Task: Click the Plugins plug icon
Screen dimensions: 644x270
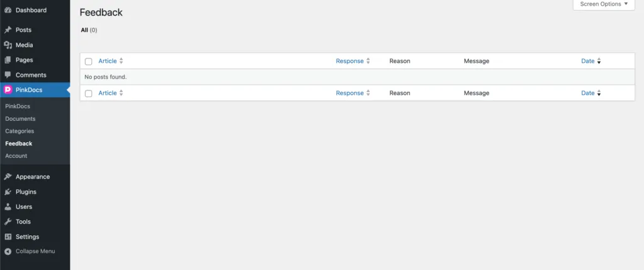Action: click(8, 192)
